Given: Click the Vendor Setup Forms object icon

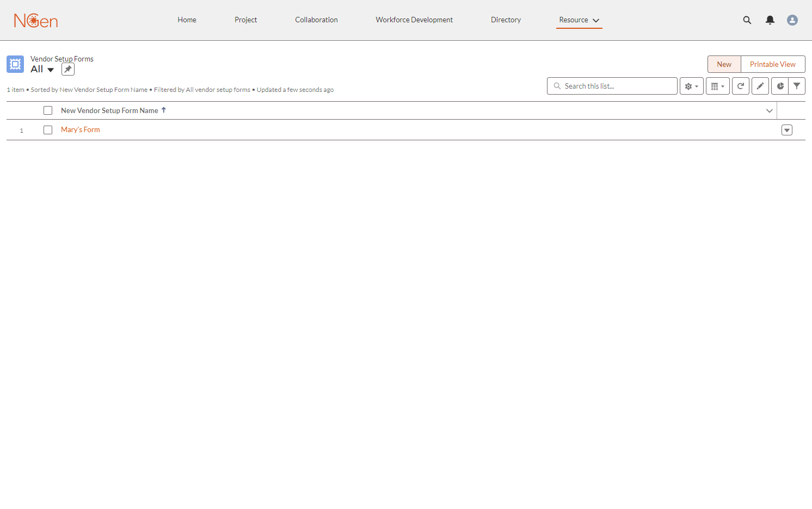Looking at the screenshot, I should point(15,64).
